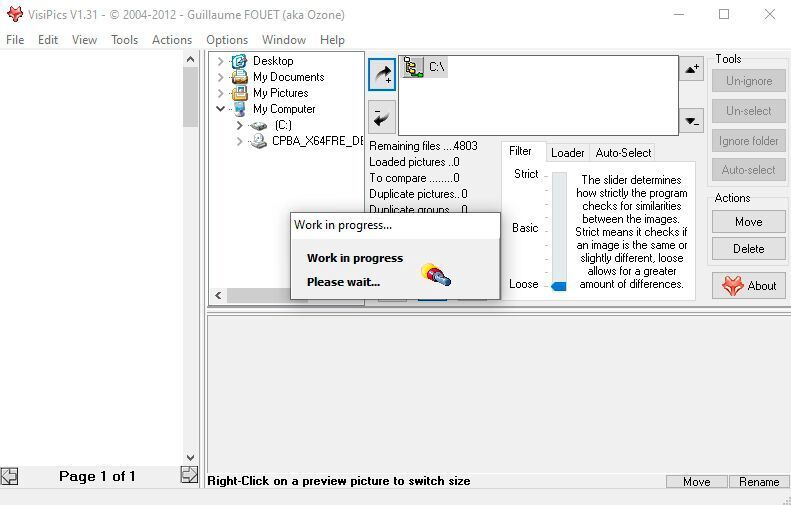Click the Loaded pictures ..0 text
This screenshot has width=791, height=505.
414,162
